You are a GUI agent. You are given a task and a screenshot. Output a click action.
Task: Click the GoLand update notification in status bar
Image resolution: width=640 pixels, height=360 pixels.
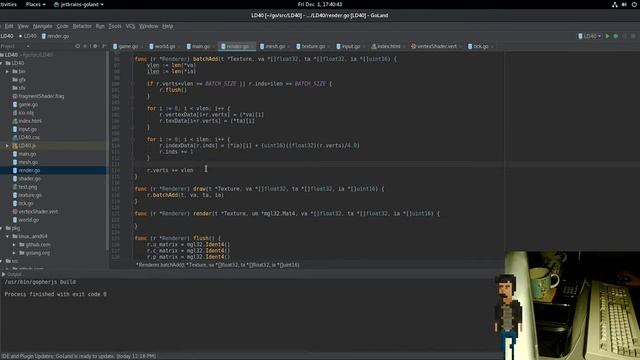coord(78,356)
